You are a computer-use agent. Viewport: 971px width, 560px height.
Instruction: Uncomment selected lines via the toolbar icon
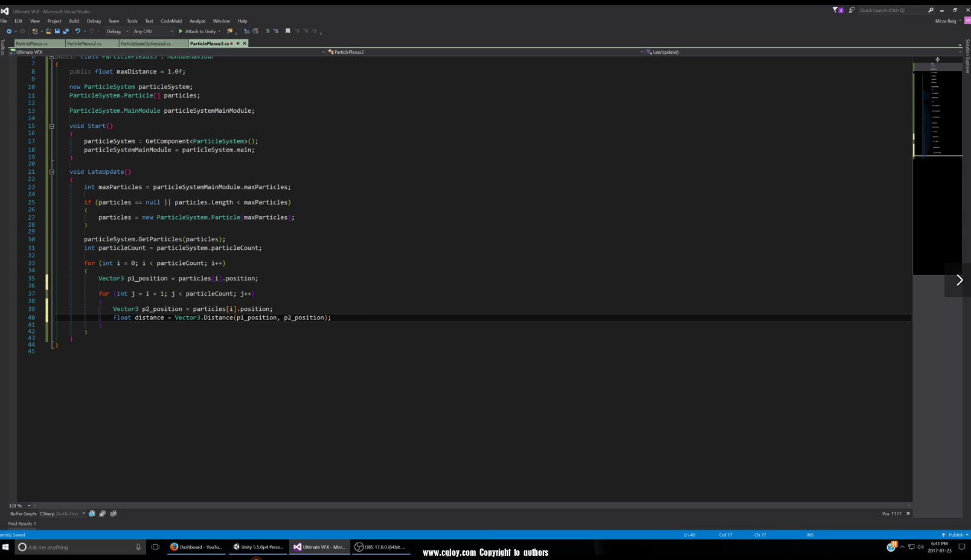[x=276, y=31]
